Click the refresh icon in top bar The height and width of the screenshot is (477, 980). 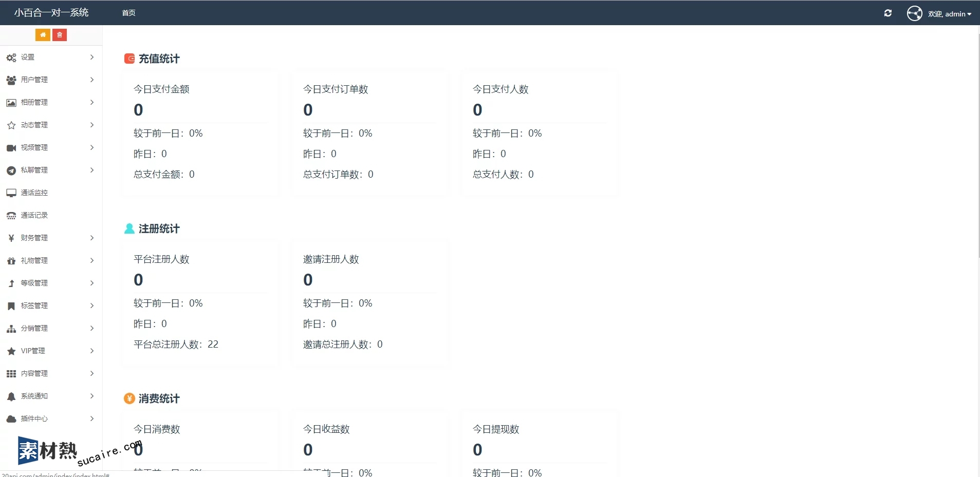click(x=888, y=13)
